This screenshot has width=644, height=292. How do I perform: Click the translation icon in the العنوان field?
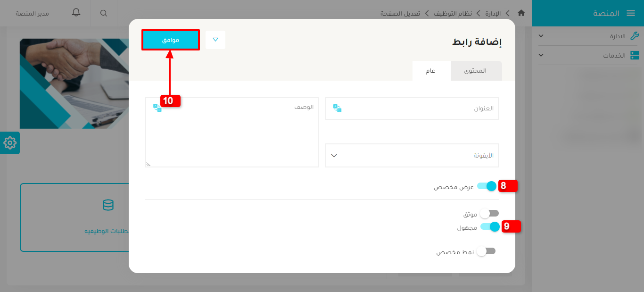[338, 108]
